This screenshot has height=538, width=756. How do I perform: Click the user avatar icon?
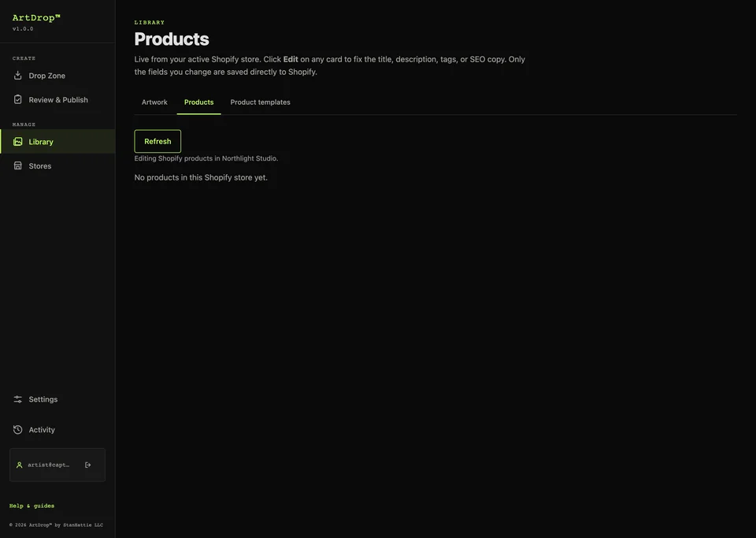(x=19, y=465)
